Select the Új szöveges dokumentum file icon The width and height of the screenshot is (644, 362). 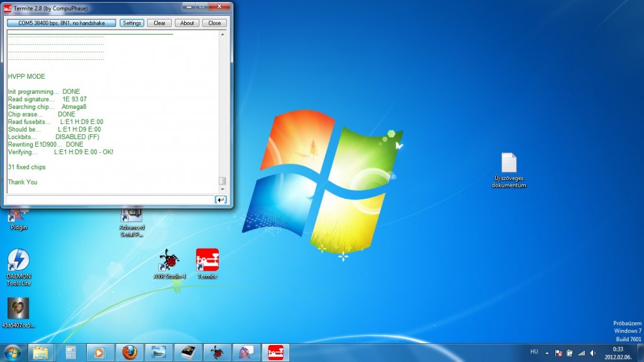(509, 171)
